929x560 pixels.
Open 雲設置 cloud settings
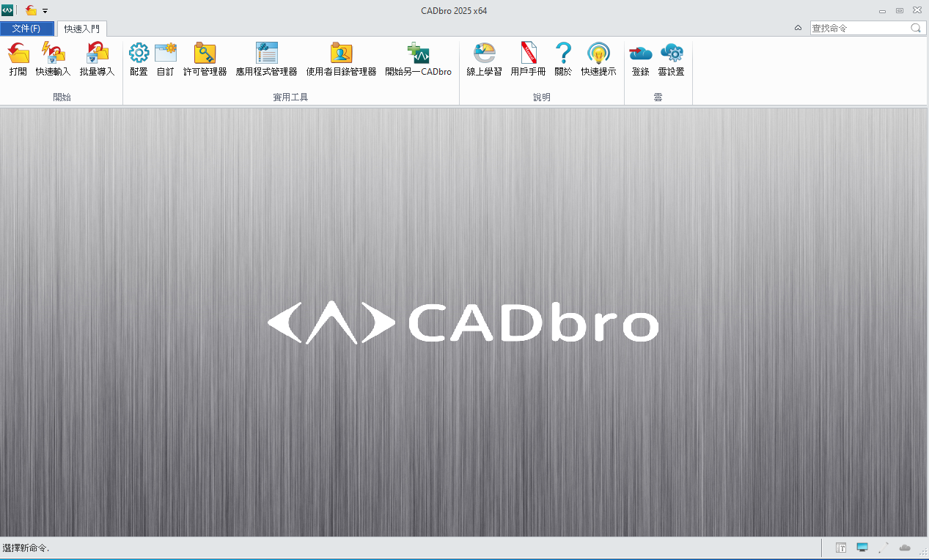pos(671,59)
